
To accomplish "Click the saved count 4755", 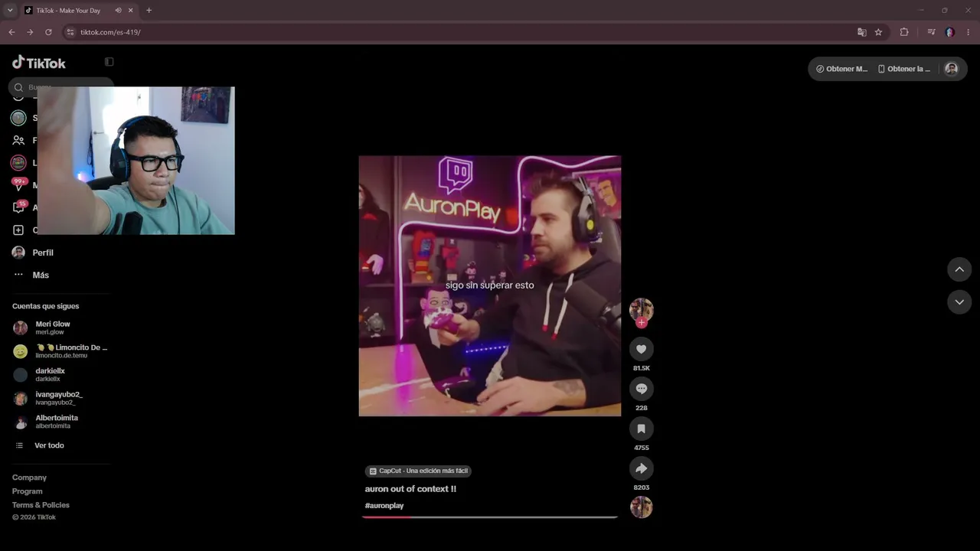I will click(x=642, y=448).
